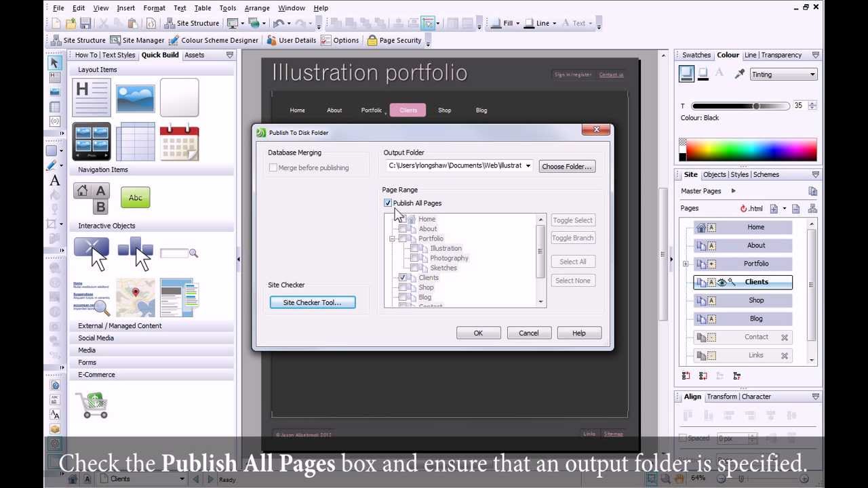The width and height of the screenshot is (868, 488).
Task: Toggle the Clients page checkbox in tree
Action: 403,278
